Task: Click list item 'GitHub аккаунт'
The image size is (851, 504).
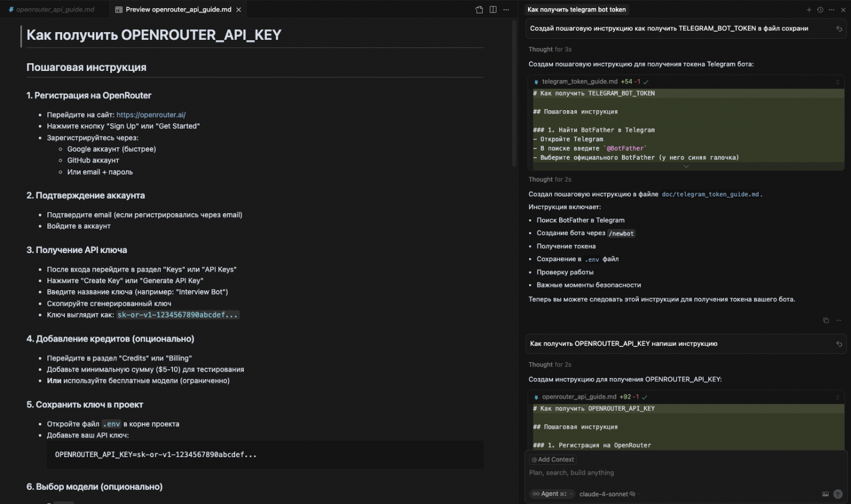Action: (93, 161)
